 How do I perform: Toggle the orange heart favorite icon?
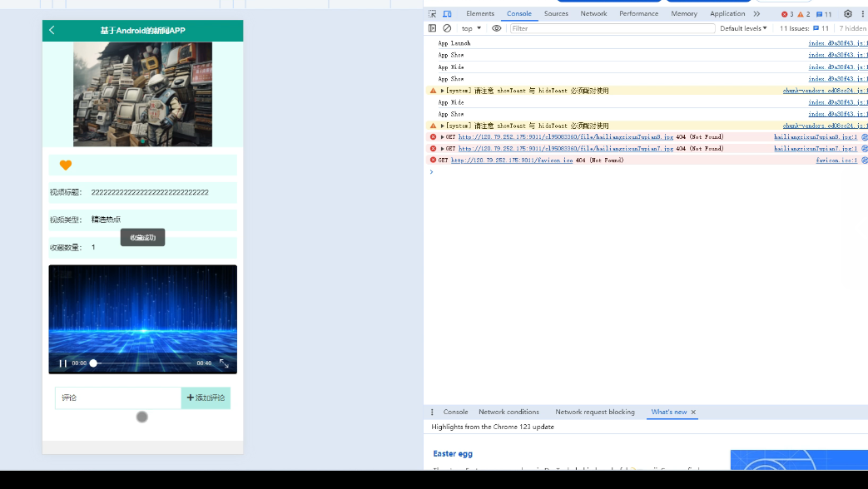[x=65, y=165]
